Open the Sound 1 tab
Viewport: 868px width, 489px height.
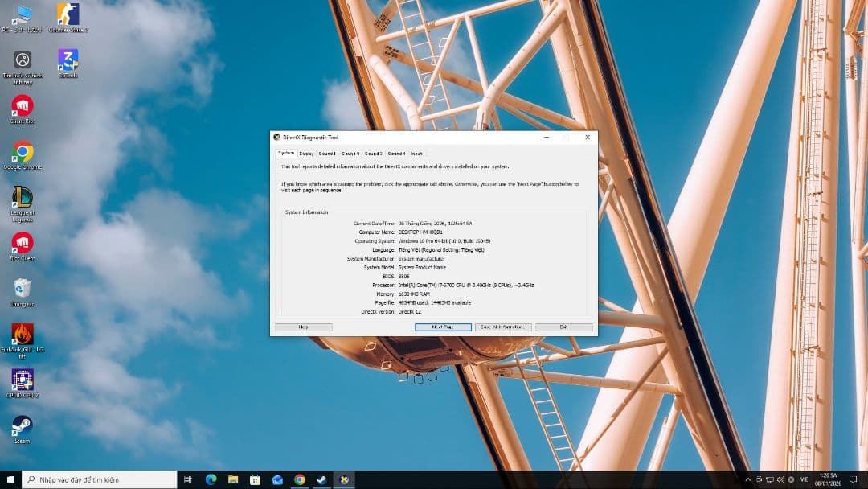click(326, 154)
